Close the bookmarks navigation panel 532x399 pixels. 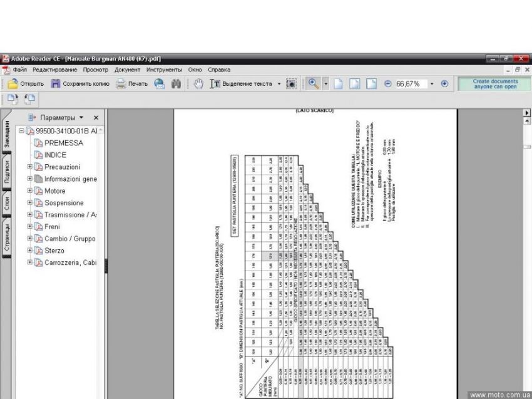(96, 118)
